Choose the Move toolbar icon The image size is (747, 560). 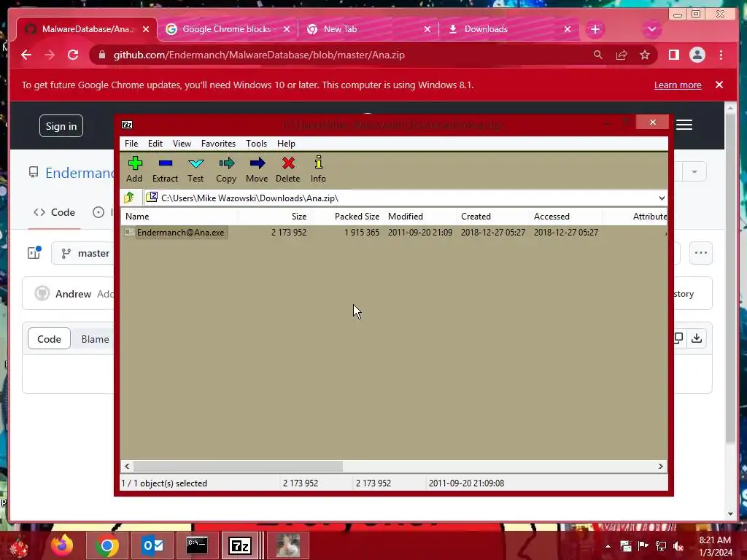(257, 169)
